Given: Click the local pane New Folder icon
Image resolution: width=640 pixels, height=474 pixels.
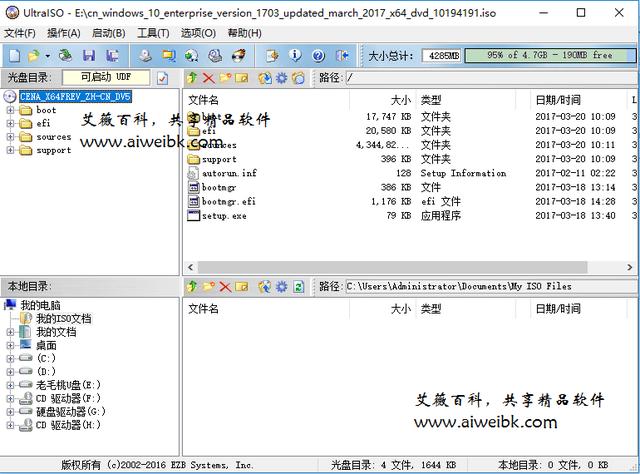Looking at the screenshot, I should [x=209, y=287].
